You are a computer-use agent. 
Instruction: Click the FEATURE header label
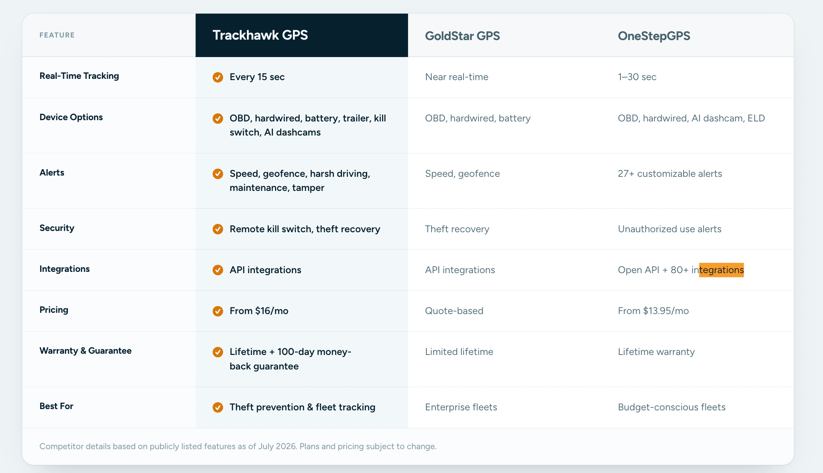tap(57, 35)
